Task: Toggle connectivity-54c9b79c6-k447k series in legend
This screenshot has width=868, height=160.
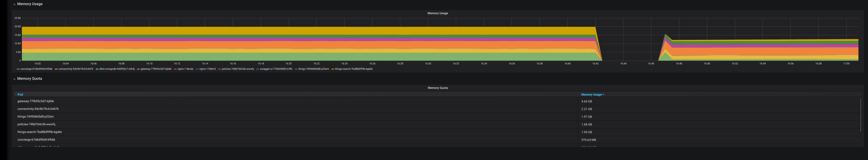Action: point(76,69)
